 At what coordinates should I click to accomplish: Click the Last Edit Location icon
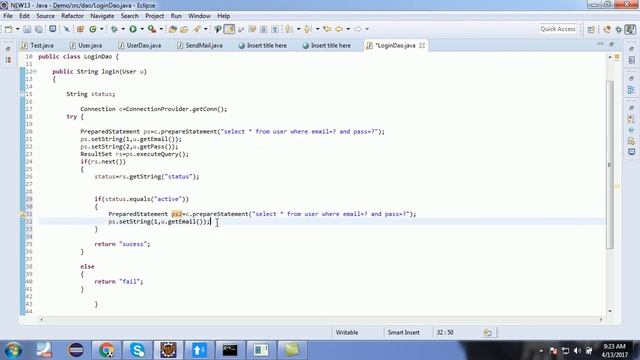(x=327, y=29)
